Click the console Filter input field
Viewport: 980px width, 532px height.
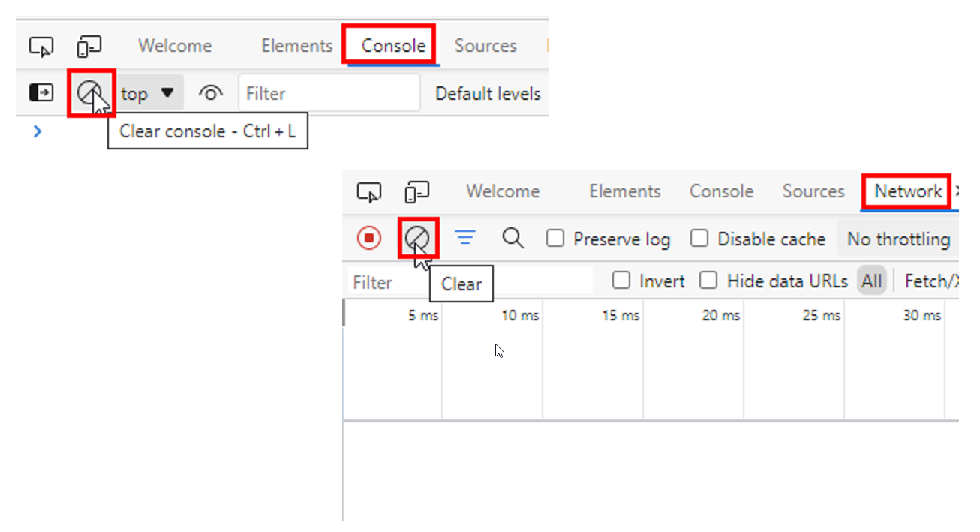point(329,93)
